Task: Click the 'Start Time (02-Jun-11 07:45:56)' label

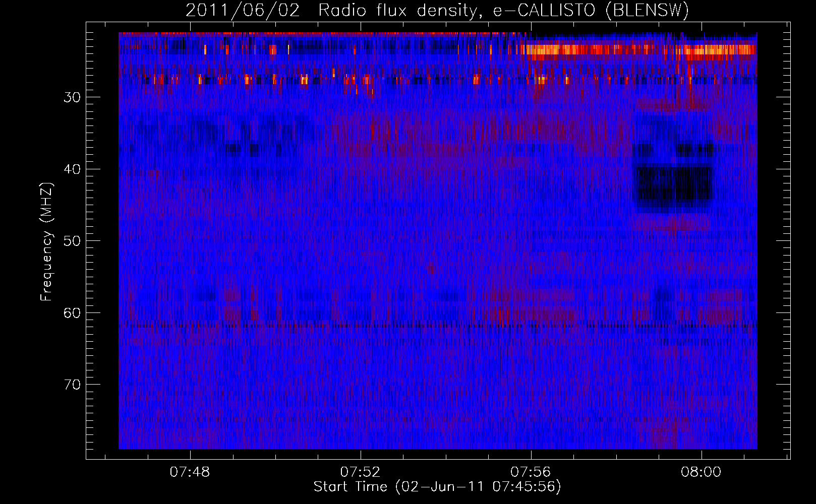Action: [x=437, y=487]
